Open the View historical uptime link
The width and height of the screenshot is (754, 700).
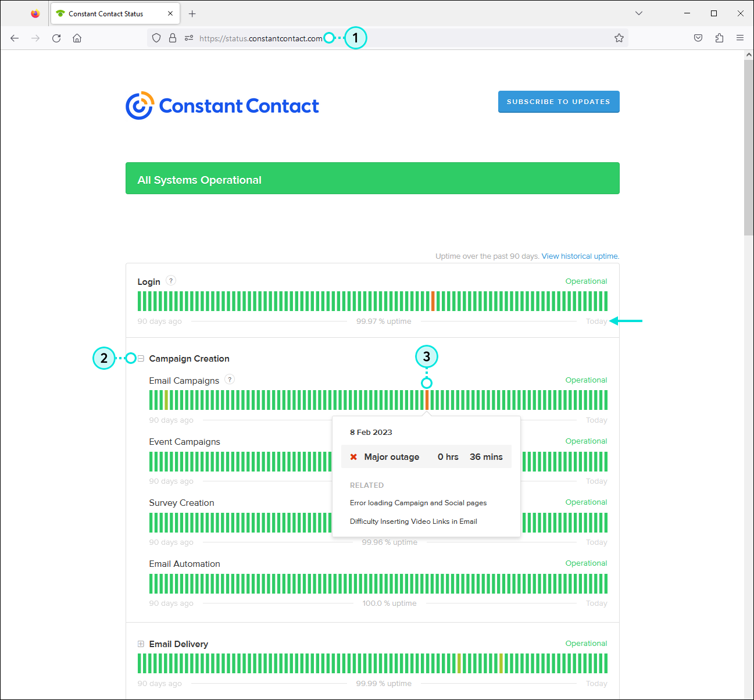click(x=580, y=256)
